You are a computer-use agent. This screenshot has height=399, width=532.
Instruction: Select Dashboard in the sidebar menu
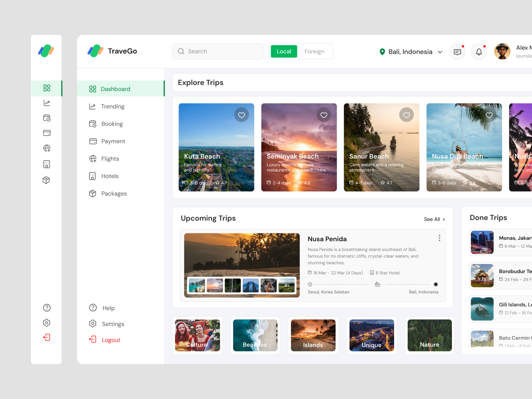[x=121, y=89]
